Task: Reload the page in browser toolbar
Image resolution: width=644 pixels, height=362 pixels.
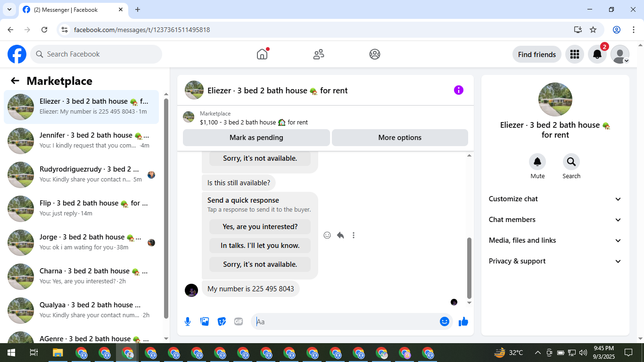Action: pos(44,30)
